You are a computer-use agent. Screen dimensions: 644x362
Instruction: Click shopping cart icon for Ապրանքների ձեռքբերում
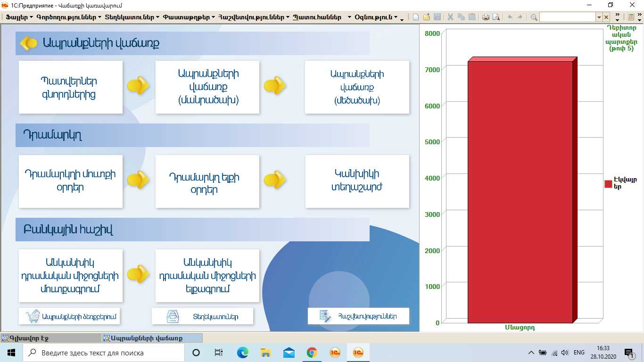(33, 316)
